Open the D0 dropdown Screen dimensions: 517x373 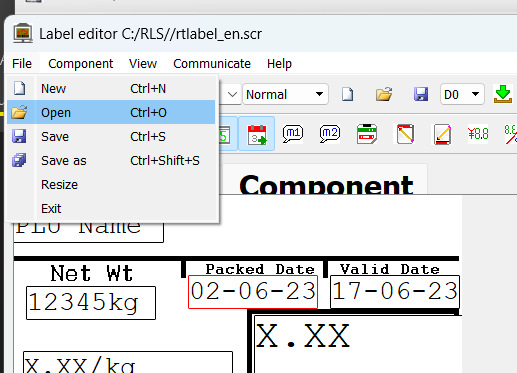point(462,94)
